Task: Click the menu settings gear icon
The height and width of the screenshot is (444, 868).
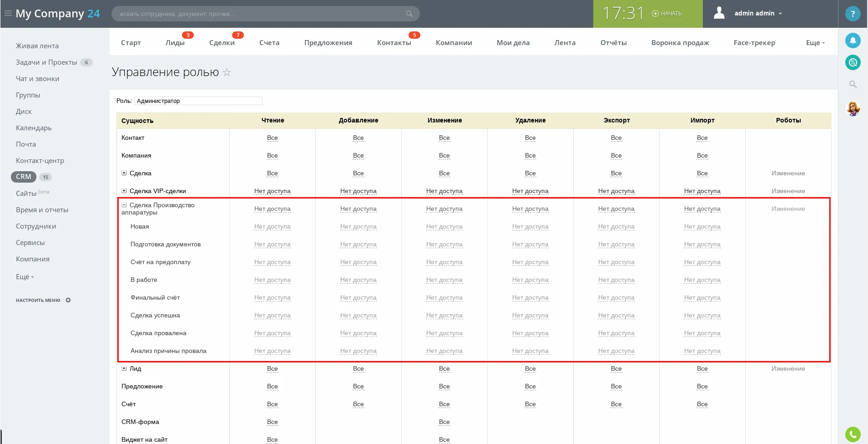Action: (x=68, y=300)
